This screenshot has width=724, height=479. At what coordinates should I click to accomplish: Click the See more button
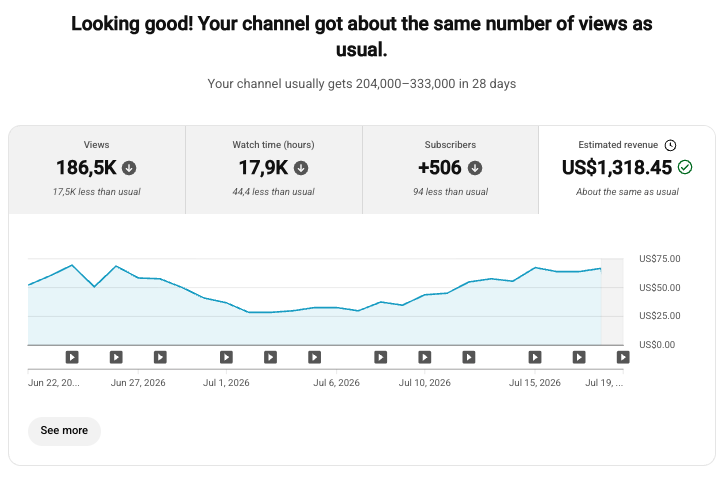click(64, 431)
